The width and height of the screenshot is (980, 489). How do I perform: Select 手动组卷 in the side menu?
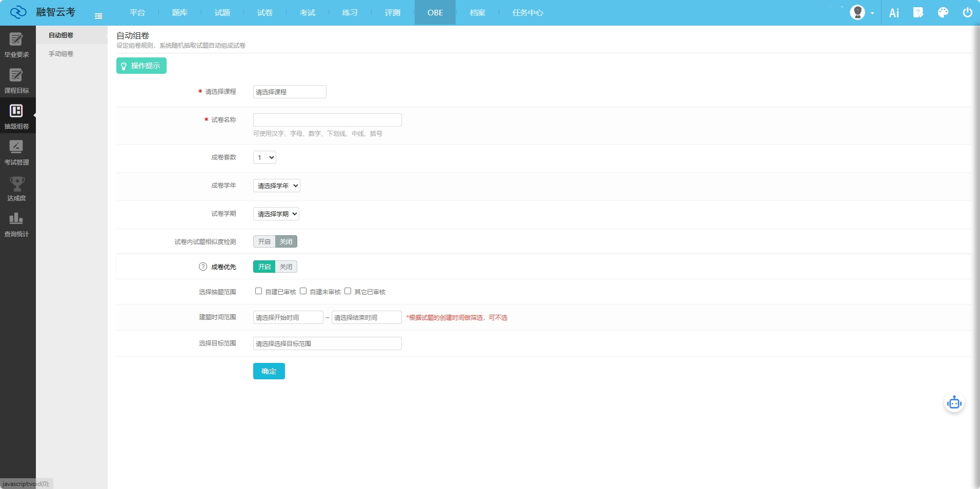pyautogui.click(x=61, y=54)
